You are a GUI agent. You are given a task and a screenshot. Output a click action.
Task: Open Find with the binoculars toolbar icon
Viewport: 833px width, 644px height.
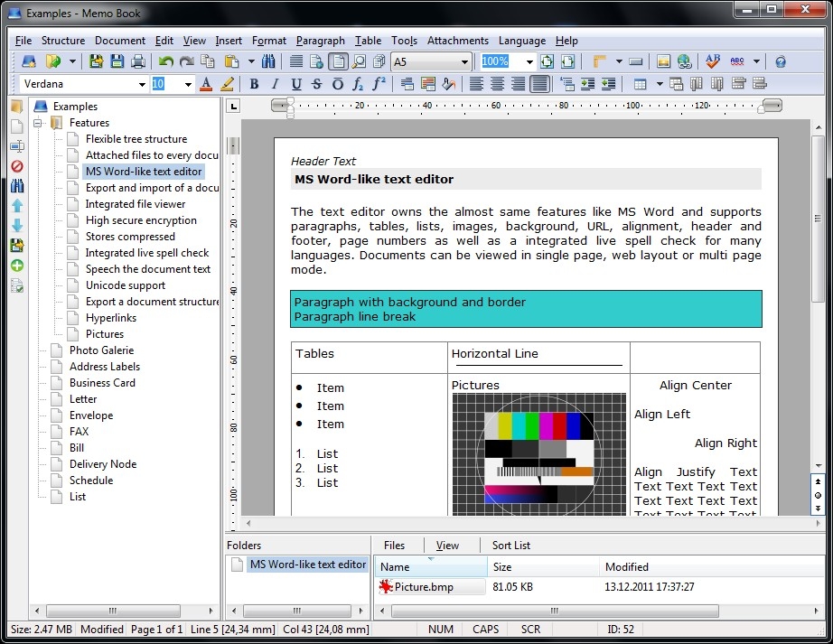pyautogui.click(x=268, y=61)
